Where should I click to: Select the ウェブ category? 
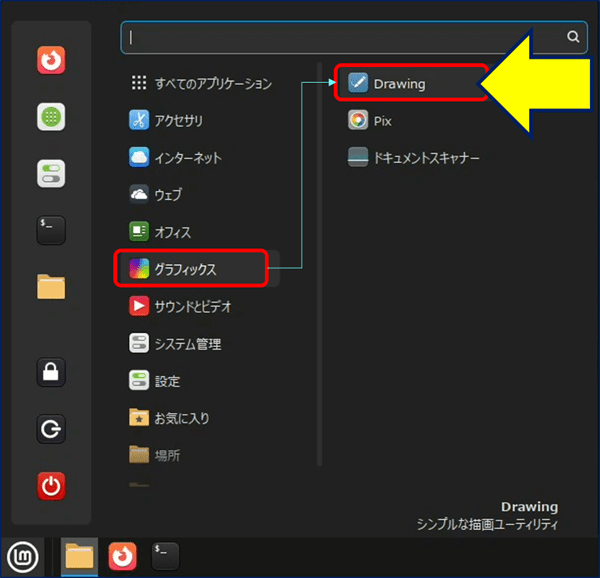point(201,195)
